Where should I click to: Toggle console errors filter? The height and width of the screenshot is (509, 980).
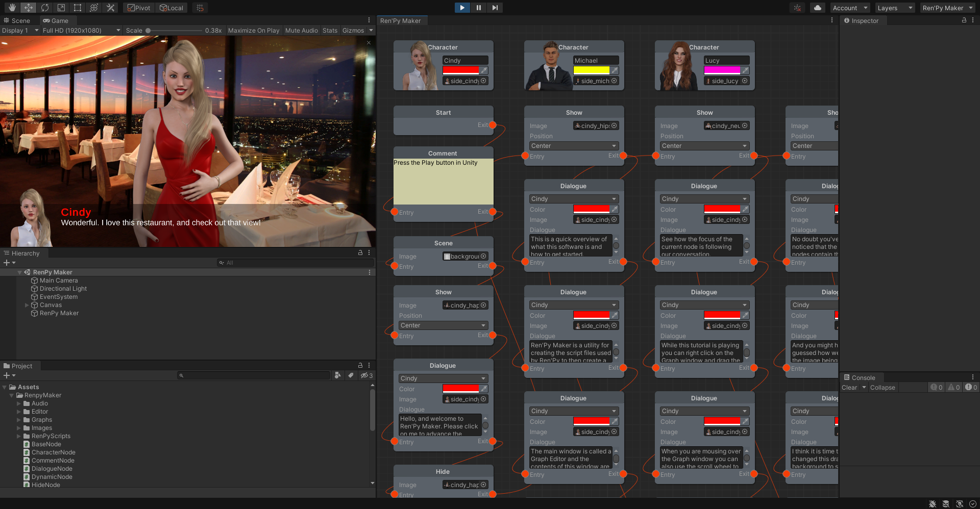[x=971, y=388]
